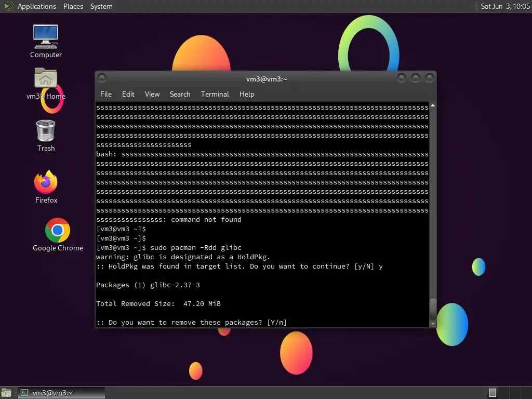Click the terminal title bar text vm3@vm3:~
The width and height of the screenshot is (532, 399).
click(x=267, y=79)
